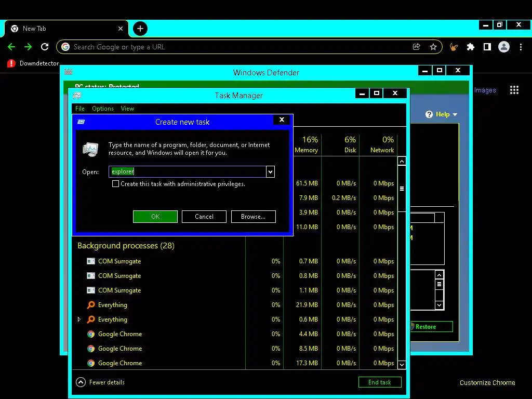Click the bird extension icon in Chrome toolbar
This screenshot has height=399, width=532.
pyautogui.click(x=454, y=47)
